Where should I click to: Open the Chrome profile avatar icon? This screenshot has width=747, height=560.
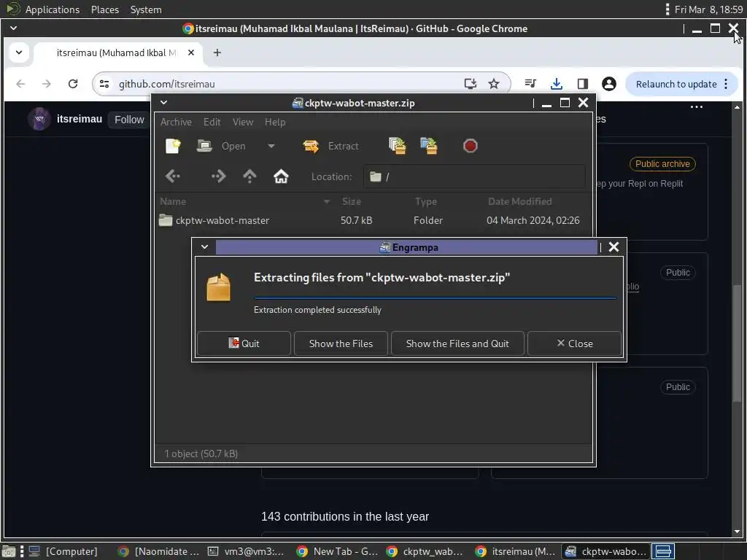pyautogui.click(x=609, y=84)
